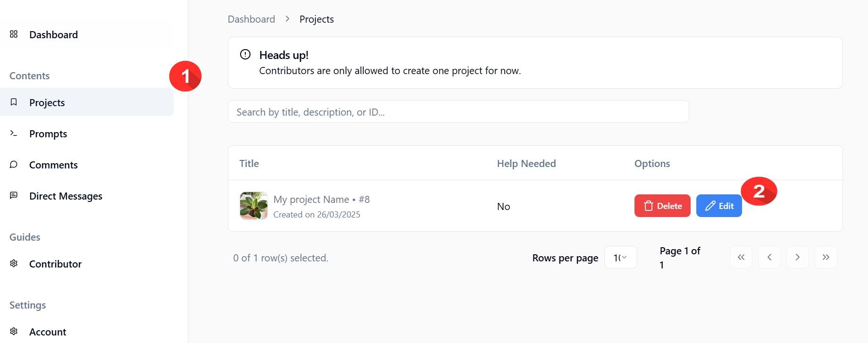Click the Account gear icon
This screenshot has width=868, height=343.
coord(14,331)
